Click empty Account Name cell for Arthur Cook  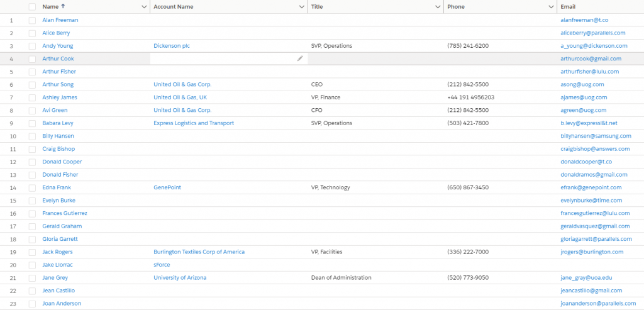(x=229, y=58)
